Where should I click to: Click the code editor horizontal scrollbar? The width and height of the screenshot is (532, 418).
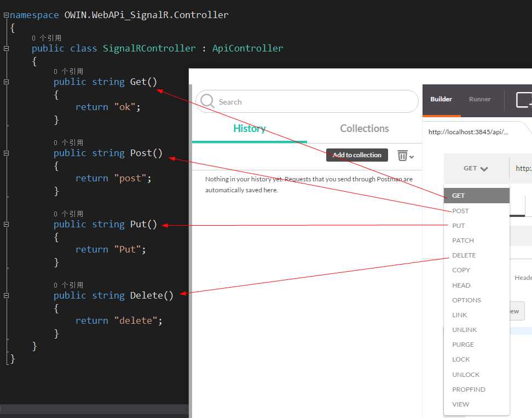tap(94, 409)
